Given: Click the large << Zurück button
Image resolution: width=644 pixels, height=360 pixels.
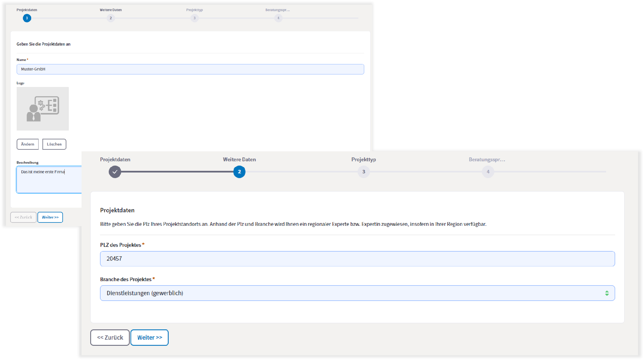Looking at the screenshot, I should click(110, 338).
